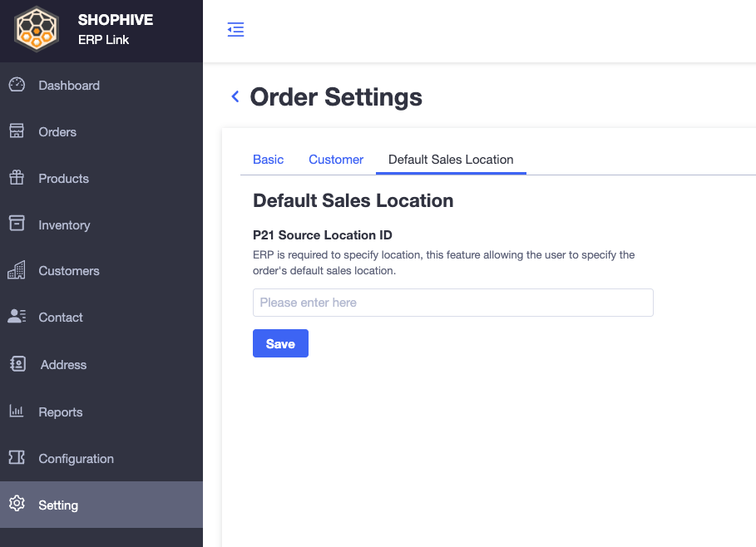Click the Inventory archive box icon
This screenshot has height=547, width=756.
17,223
